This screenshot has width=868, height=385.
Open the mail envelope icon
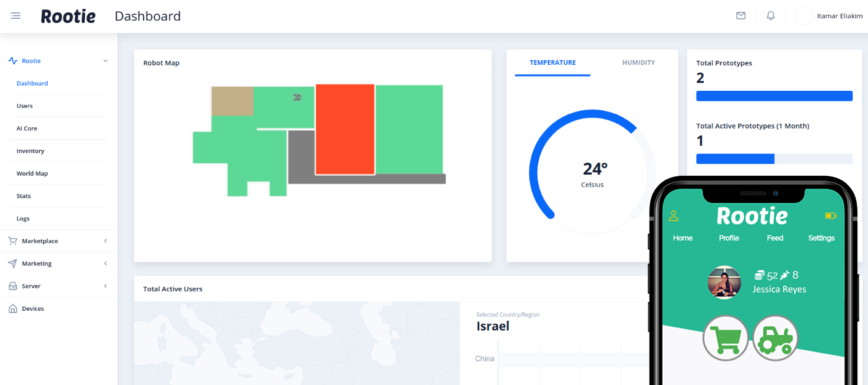tap(741, 16)
